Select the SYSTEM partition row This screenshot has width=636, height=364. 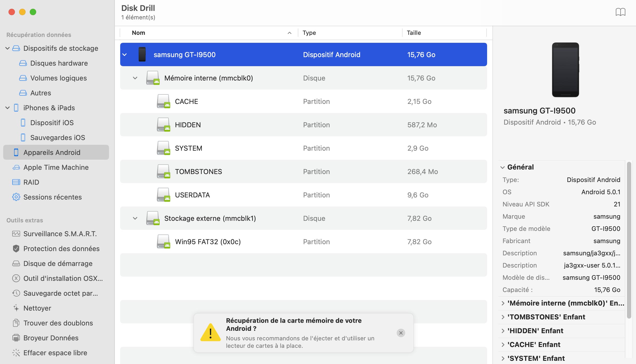click(x=304, y=148)
